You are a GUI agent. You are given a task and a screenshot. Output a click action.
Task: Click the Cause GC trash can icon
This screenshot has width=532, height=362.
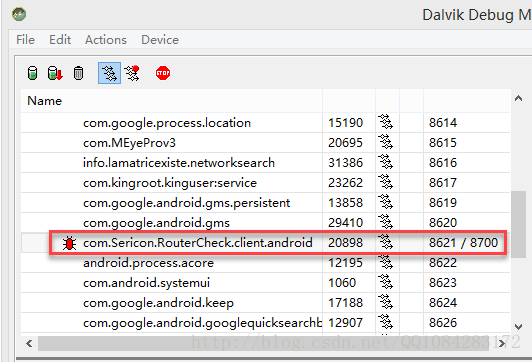78,73
